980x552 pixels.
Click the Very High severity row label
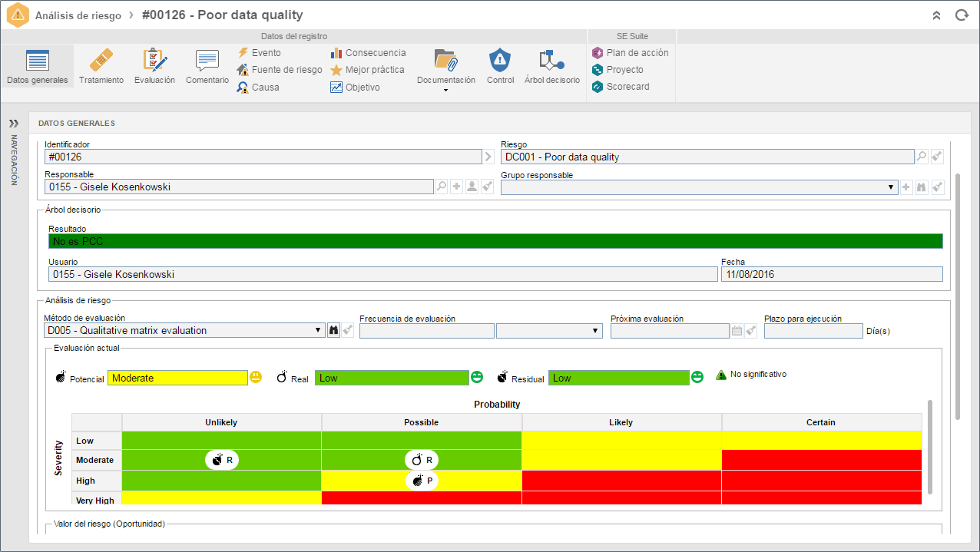97,501
